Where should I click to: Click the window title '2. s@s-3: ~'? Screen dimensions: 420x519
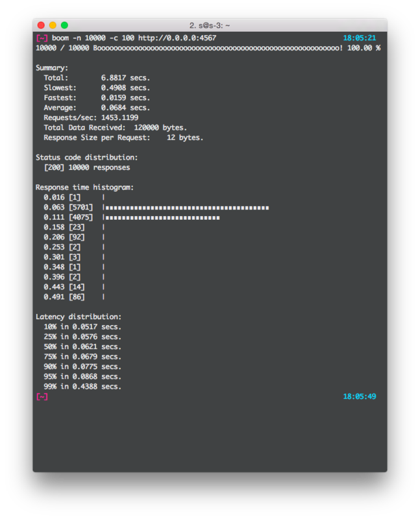click(x=210, y=25)
